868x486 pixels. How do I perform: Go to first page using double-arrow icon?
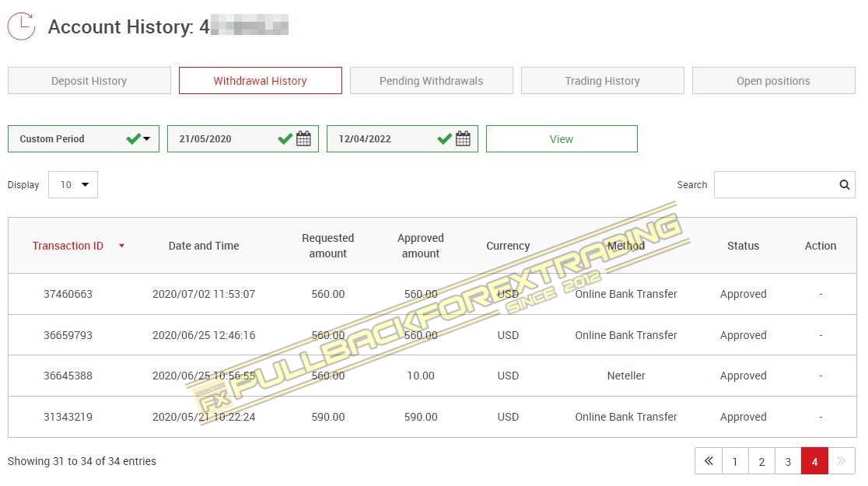[708, 461]
